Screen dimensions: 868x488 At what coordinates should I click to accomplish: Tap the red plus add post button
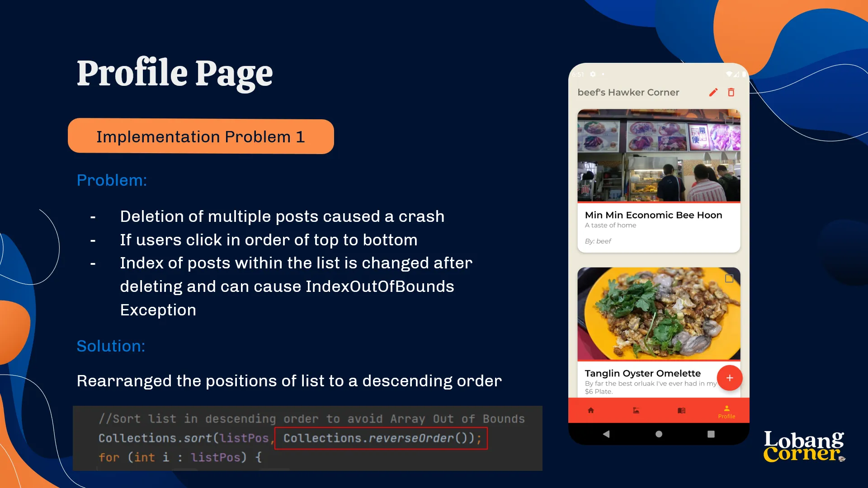730,378
